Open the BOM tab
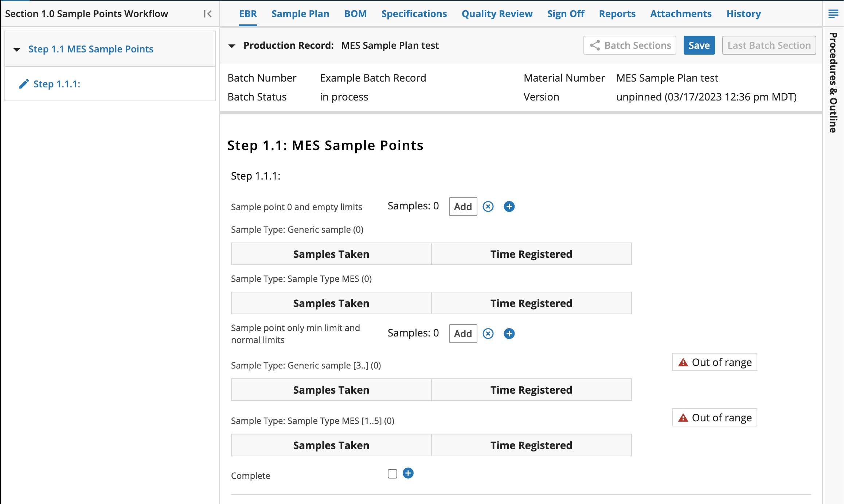This screenshot has height=504, width=844. [x=355, y=14]
